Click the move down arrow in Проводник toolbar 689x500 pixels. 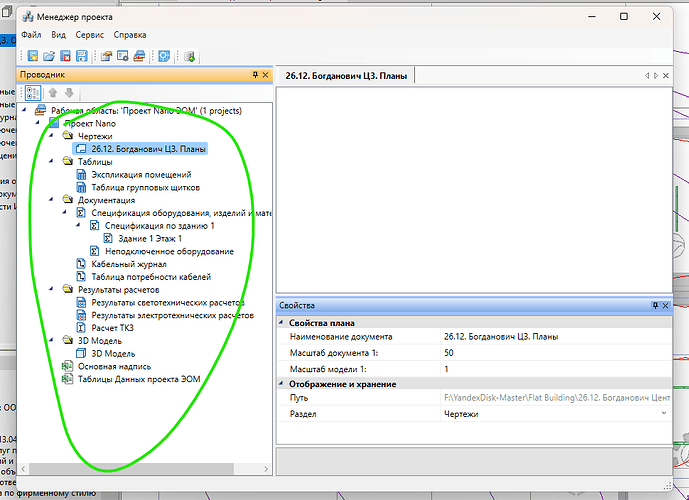coord(69,93)
